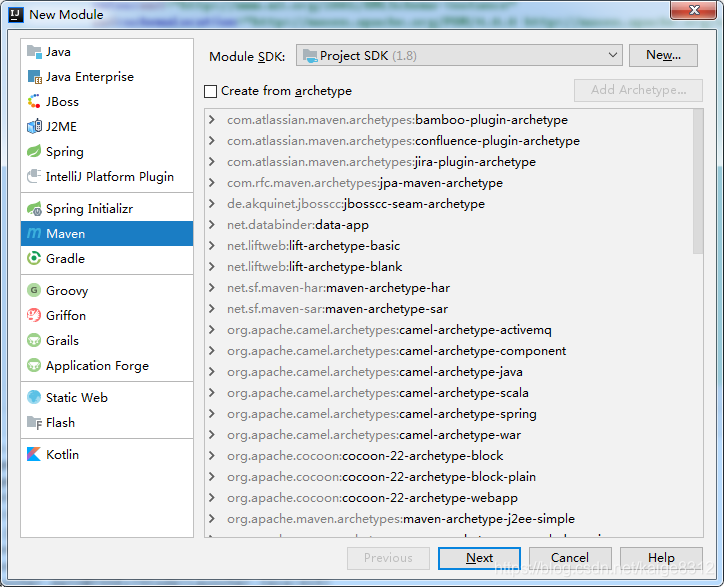Click the archetype list scrollbar thumb

[x=698, y=182]
